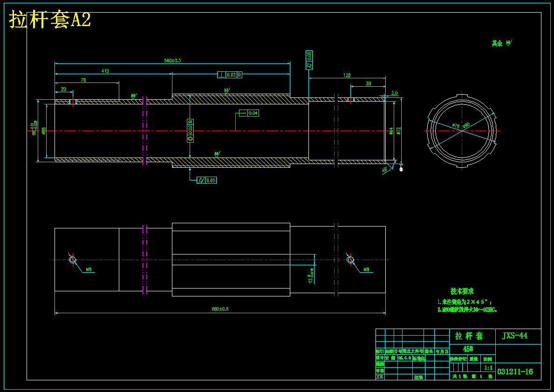Select the 年月日 title block header
Screen dimensions: 554x392
[442, 352]
